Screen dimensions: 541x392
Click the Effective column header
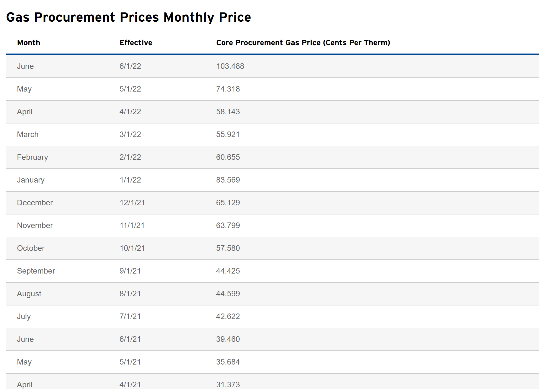tap(136, 43)
